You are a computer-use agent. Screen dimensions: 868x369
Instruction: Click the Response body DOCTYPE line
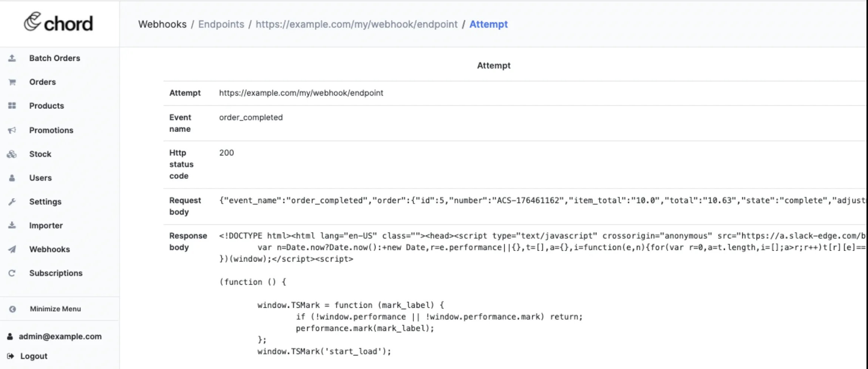[x=542, y=236]
